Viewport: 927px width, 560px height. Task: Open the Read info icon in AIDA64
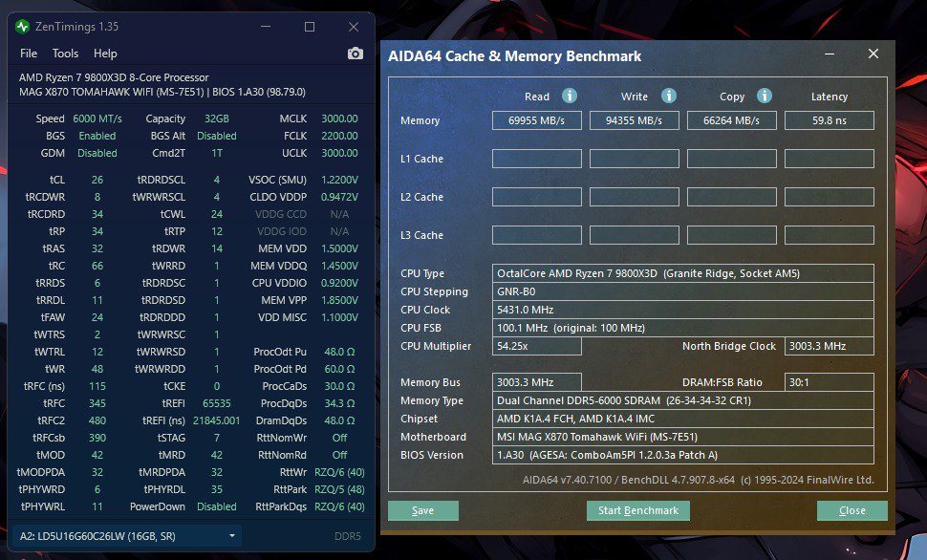570,96
